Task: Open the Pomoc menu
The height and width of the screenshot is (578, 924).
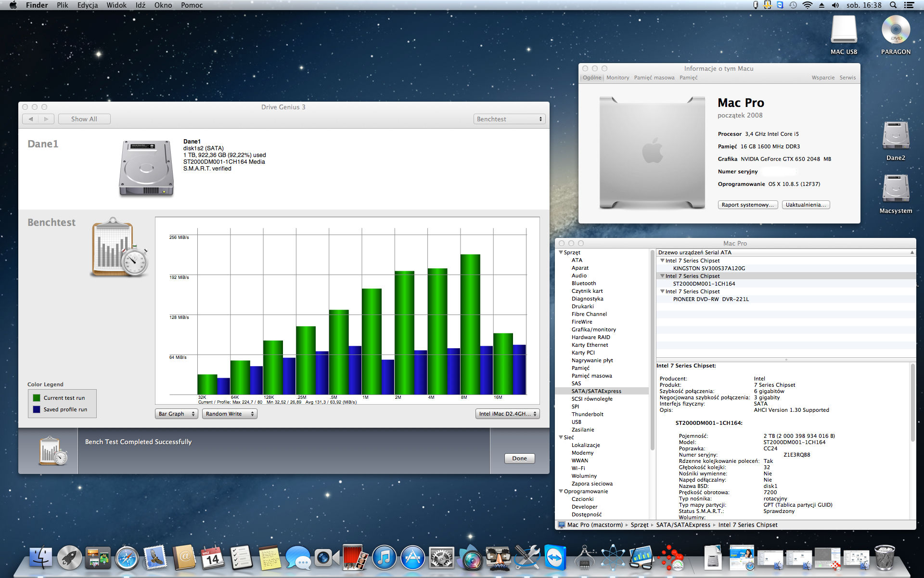Action: [x=192, y=5]
